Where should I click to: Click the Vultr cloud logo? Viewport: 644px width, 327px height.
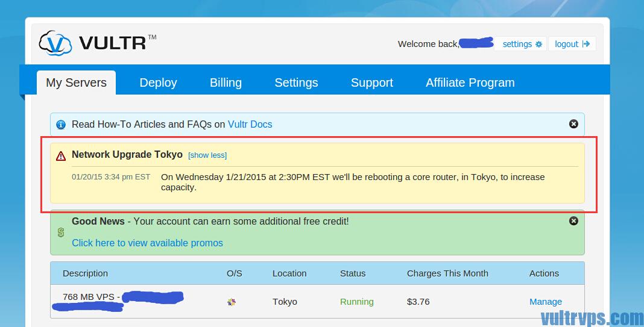55,43
